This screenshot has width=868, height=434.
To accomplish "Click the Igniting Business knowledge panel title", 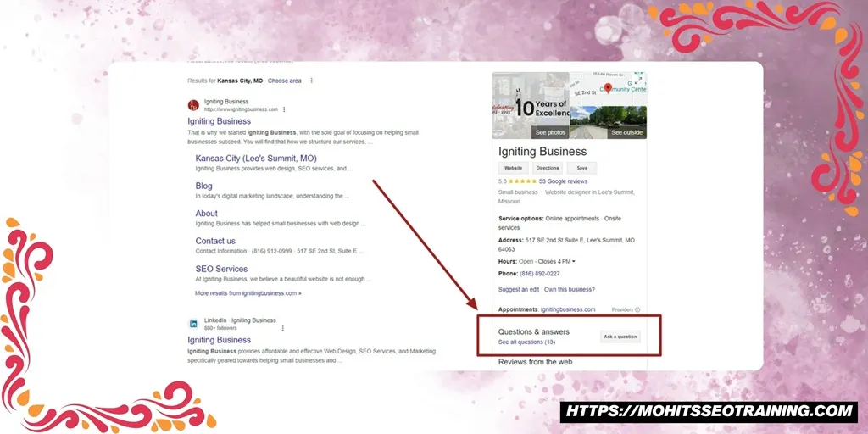I will (x=542, y=152).
